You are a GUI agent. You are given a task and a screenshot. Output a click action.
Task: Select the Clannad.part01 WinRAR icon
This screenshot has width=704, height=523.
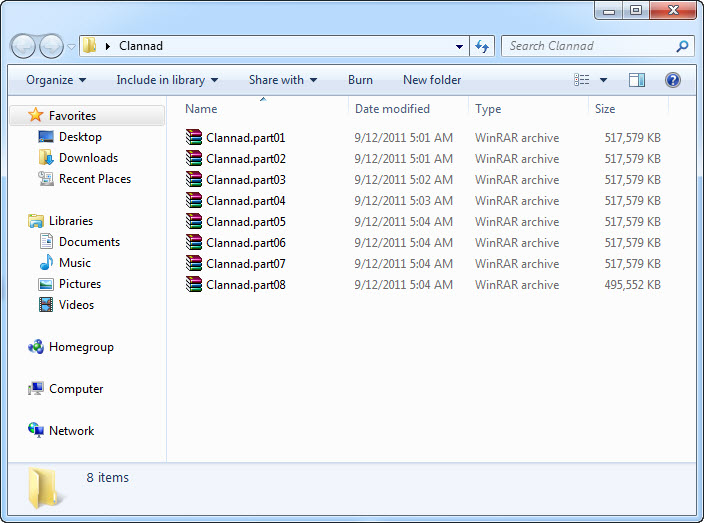pos(194,137)
